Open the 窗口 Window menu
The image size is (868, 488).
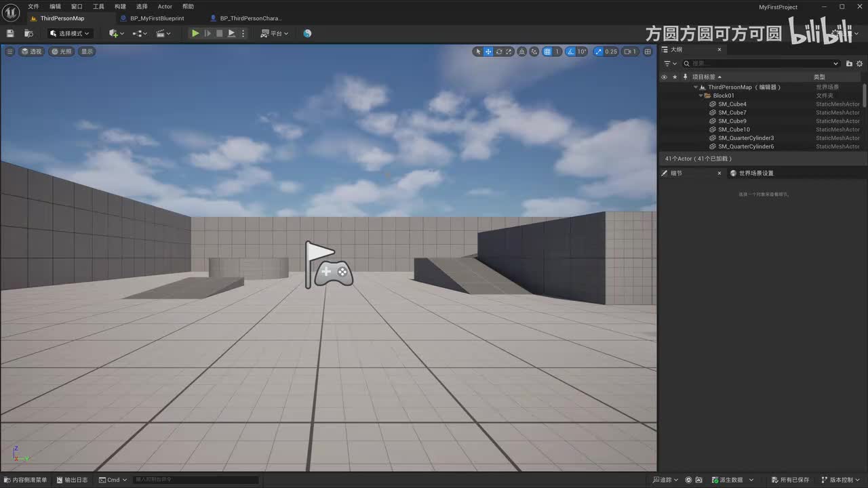point(77,7)
